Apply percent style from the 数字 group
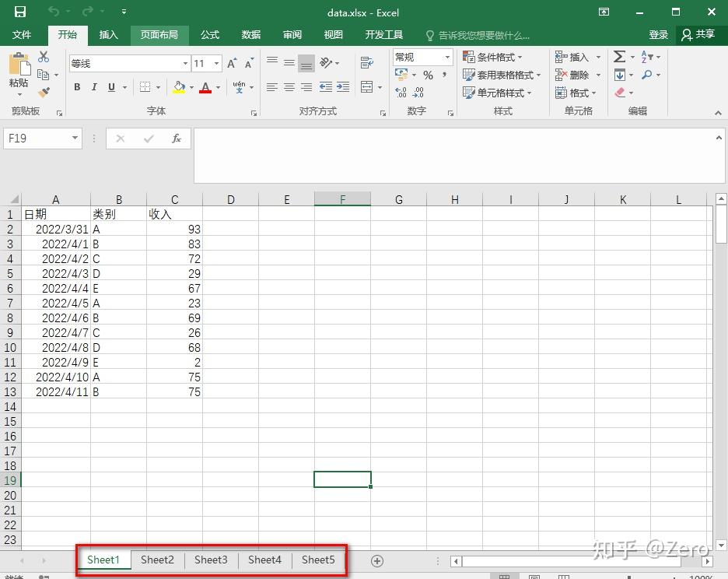This screenshot has width=728, height=579. (427, 74)
